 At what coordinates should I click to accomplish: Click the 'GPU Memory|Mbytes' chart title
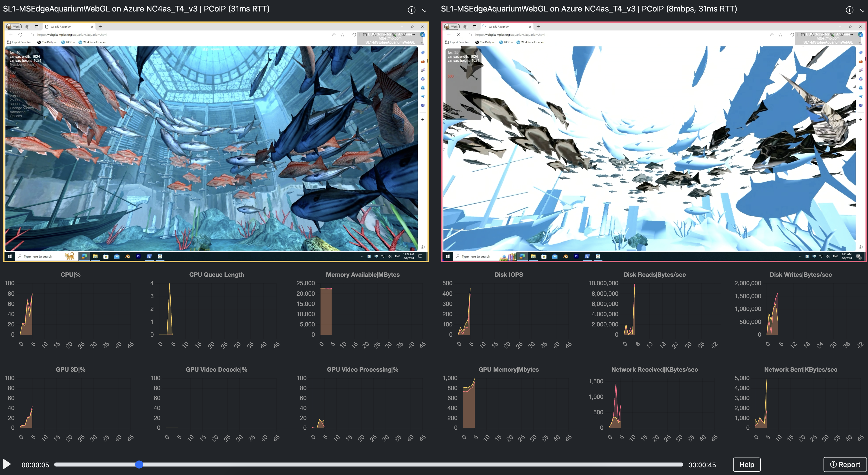click(x=508, y=370)
